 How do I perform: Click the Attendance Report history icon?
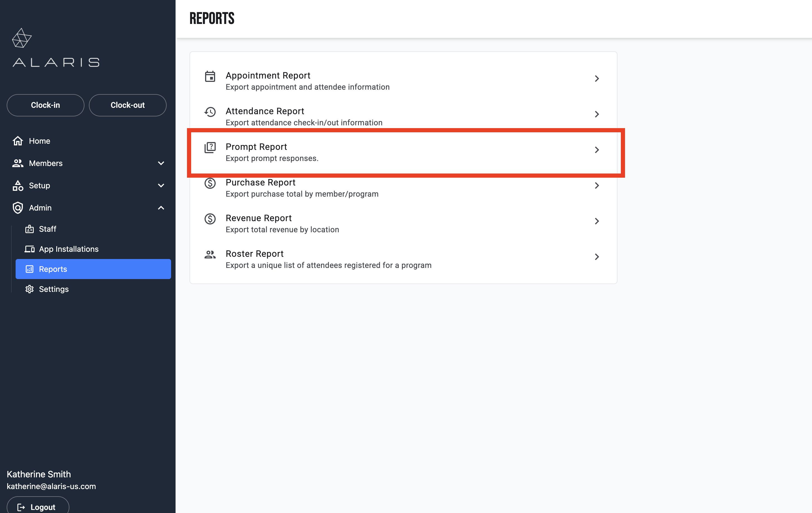(x=210, y=112)
